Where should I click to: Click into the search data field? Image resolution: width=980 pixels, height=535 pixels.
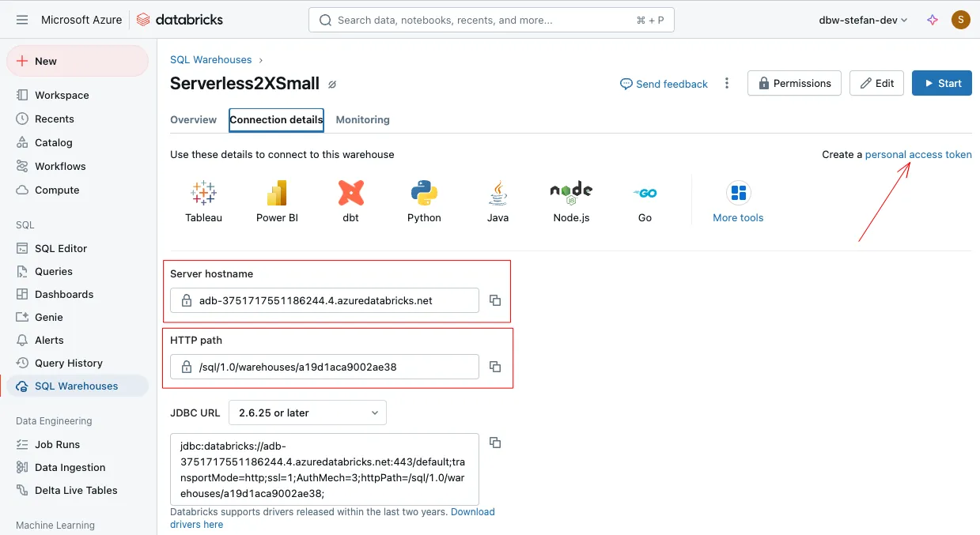pyautogui.click(x=490, y=20)
